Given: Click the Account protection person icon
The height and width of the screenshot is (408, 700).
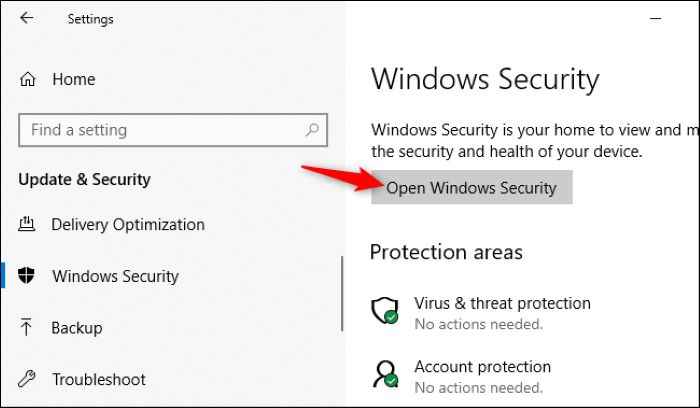Looking at the screenshot, I should pos(385,374).
